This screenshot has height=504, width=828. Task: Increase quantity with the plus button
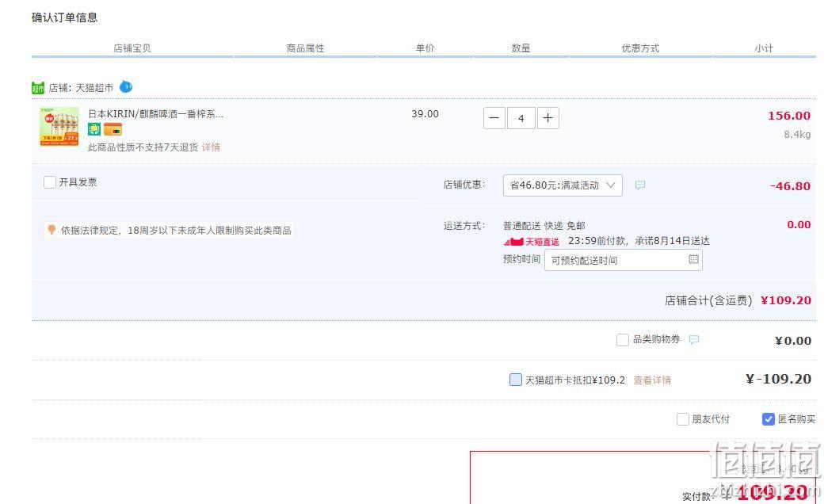pyautogui.click(x=548, y=118)
